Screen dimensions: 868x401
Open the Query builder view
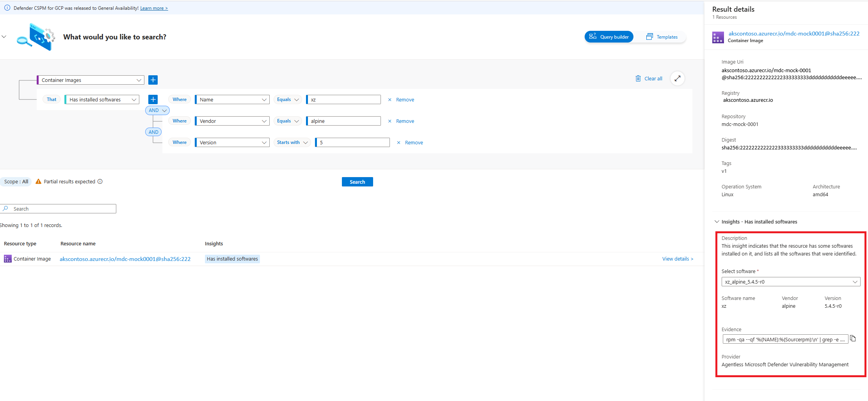pos(609,37)
